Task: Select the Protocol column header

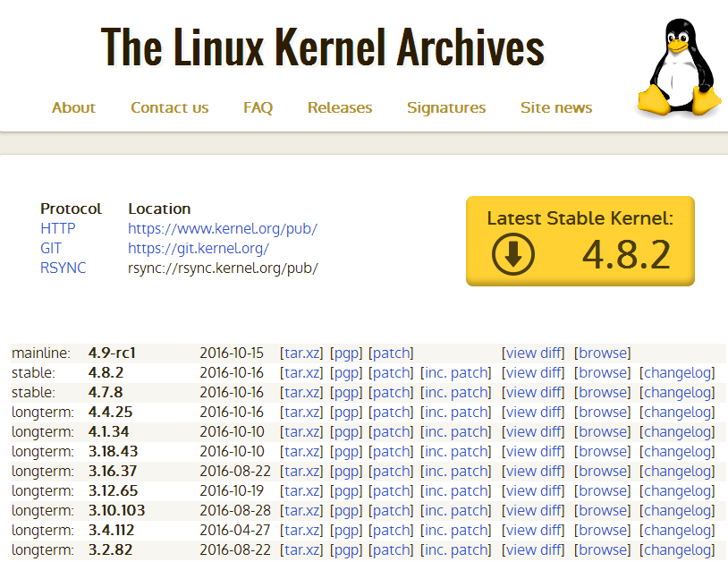Action: (71, 209)
